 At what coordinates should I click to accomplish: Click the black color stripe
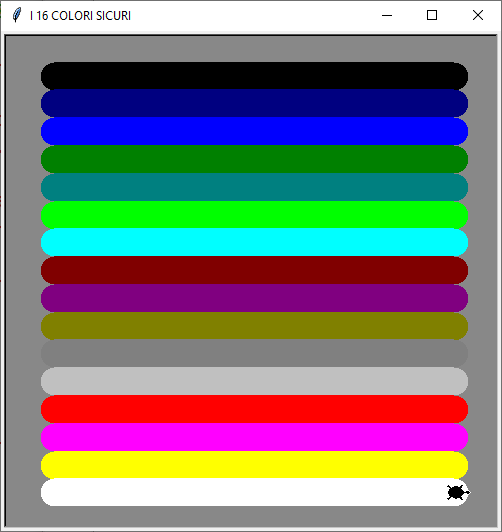[254, 76]
